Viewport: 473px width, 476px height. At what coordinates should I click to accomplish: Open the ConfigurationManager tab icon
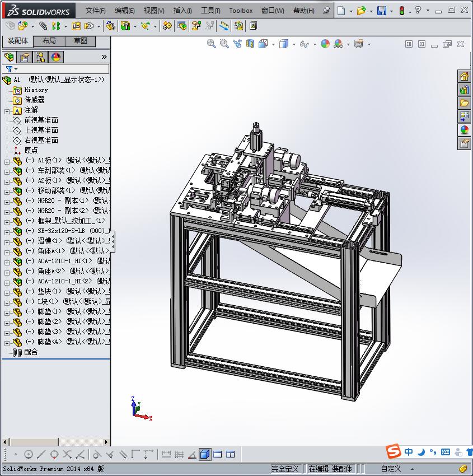tap(40, 57)
